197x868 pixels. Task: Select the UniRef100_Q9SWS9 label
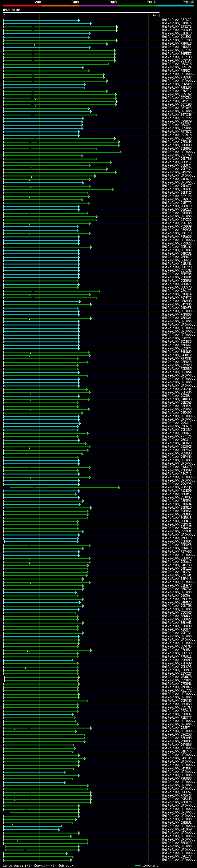point(177,121)
